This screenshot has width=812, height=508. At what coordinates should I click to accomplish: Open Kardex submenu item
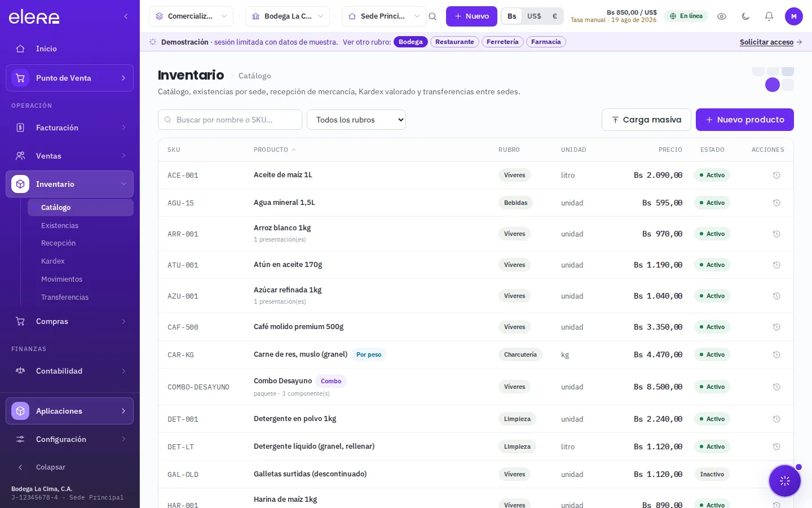tap(81, 261)
